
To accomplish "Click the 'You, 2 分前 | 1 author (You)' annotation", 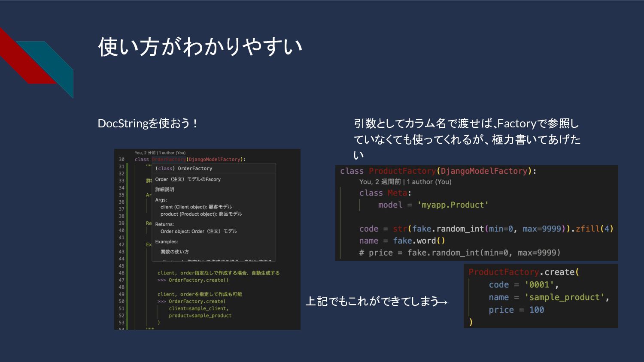I will (160, 153).
